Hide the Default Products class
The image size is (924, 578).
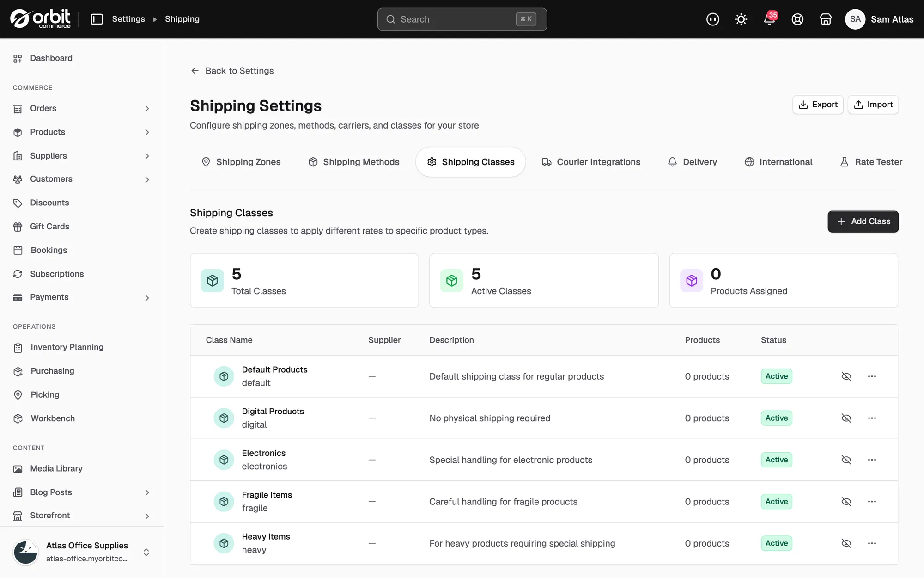(846, 376)
